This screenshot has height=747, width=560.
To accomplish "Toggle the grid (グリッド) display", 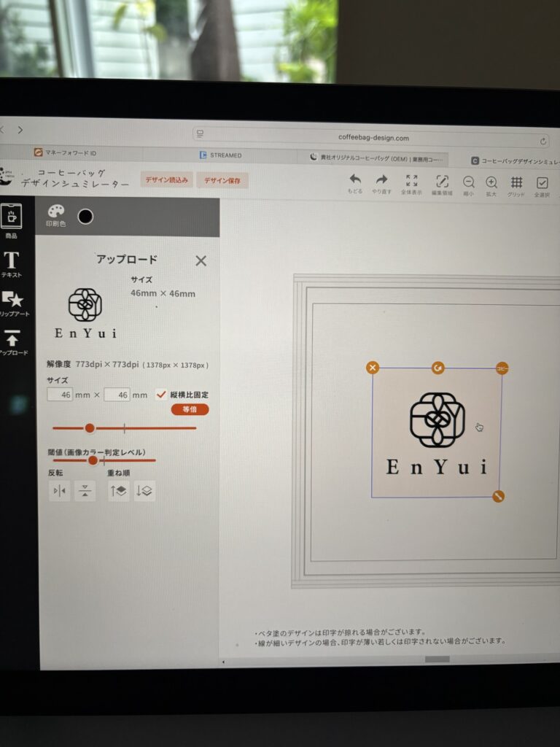I will pyautogui.click(x=516, y=182).
